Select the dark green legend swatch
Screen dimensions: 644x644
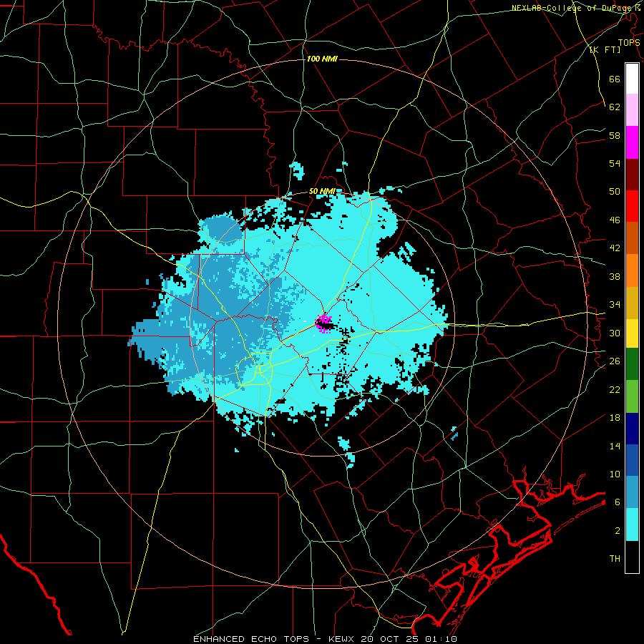pyautogui.click(x=632, y=364)
